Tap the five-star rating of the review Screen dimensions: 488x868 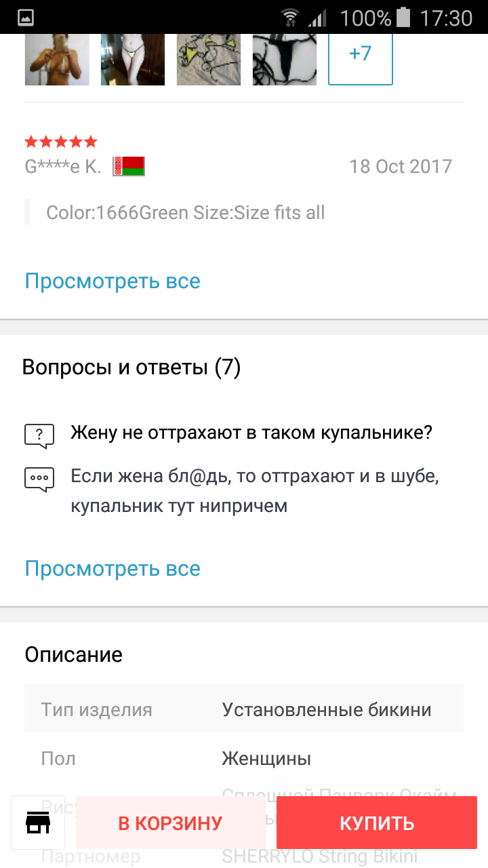pyautogui.click(x=61, y=142)
